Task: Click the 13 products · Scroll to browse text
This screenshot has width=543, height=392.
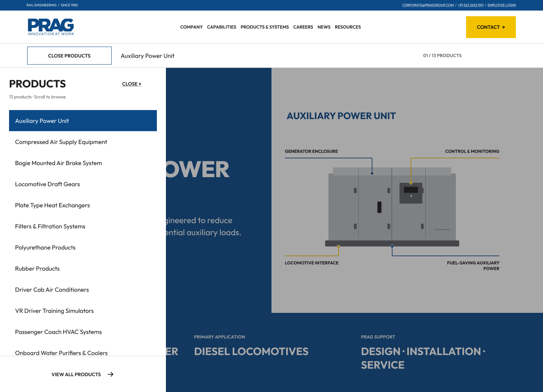Action: click(x=37, y=97)
